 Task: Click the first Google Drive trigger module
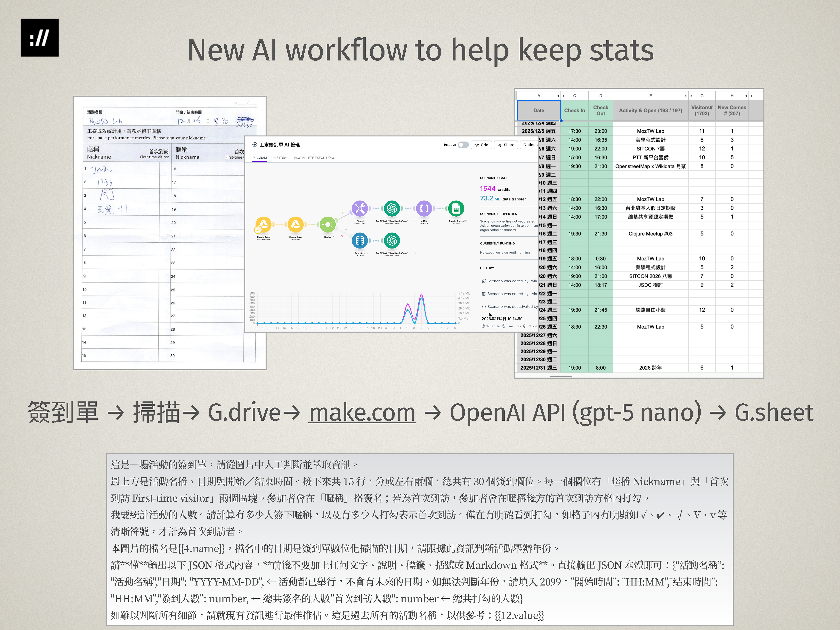click(x=263, y=224)
